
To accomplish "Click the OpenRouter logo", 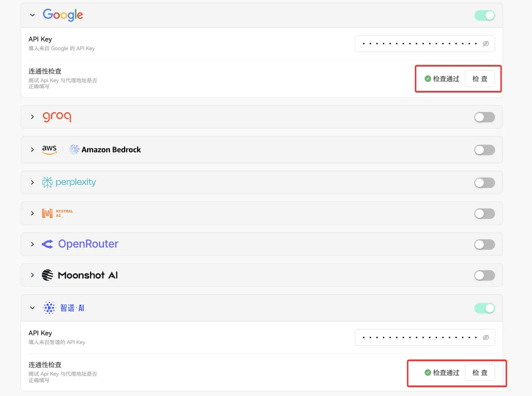I will (80, 244).
